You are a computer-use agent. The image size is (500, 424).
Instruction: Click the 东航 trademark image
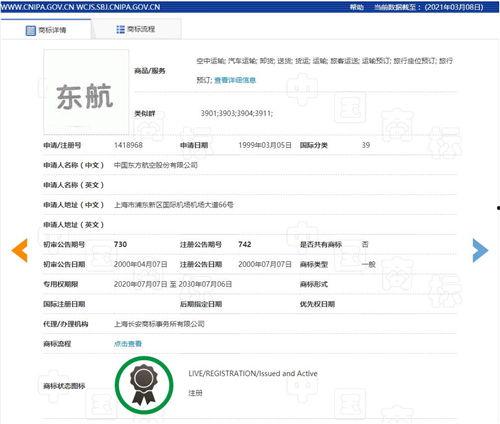coord(86,92)
